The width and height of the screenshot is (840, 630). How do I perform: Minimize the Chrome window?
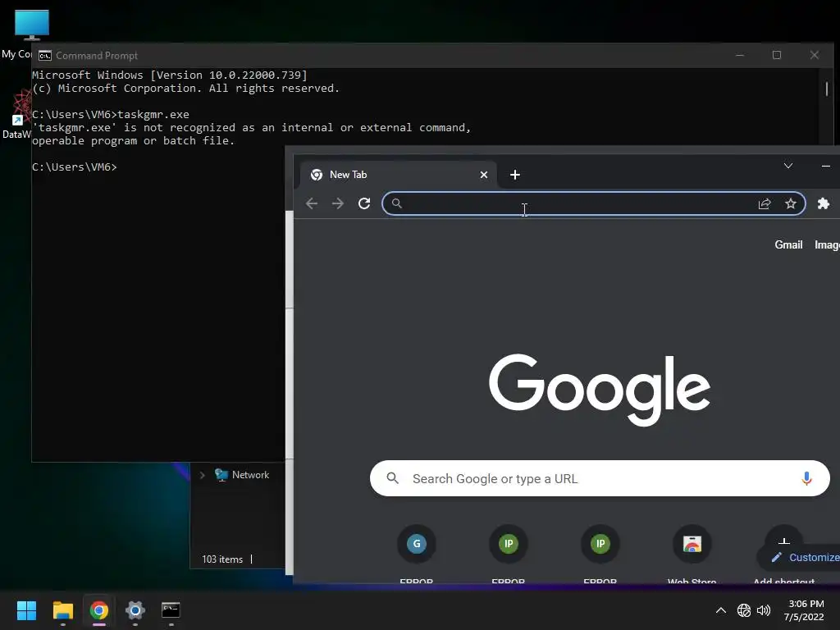tap(825, 166)
